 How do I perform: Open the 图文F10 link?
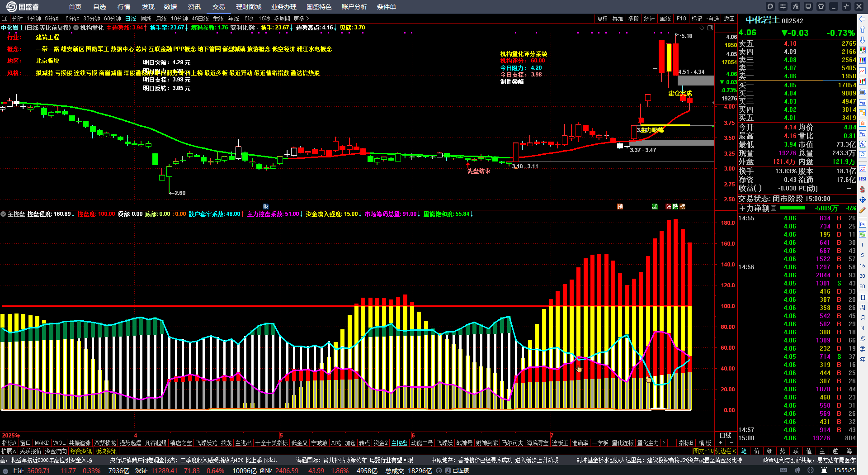pos(703,451)
